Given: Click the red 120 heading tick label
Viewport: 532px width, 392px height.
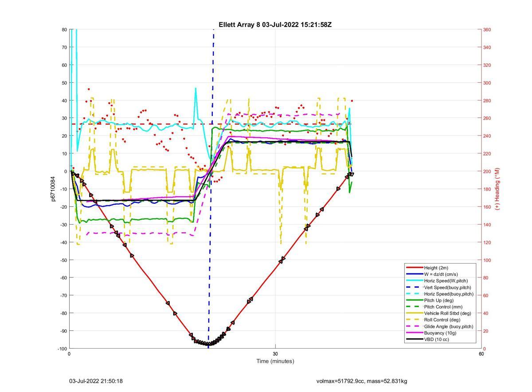Looking at the screenshot, I should 487,242.
